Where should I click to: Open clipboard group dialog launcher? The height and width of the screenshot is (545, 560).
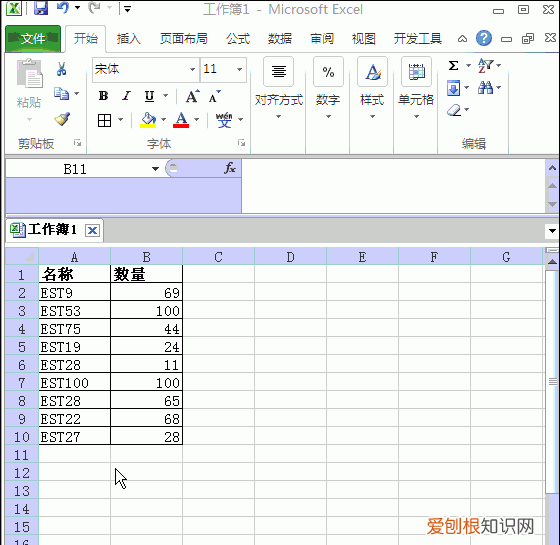point(77,143)
